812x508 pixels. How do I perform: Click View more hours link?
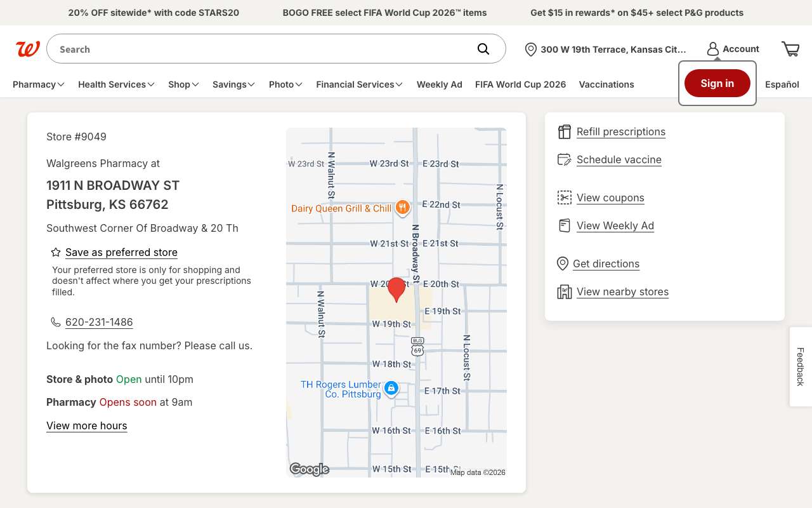click(87, 425)
